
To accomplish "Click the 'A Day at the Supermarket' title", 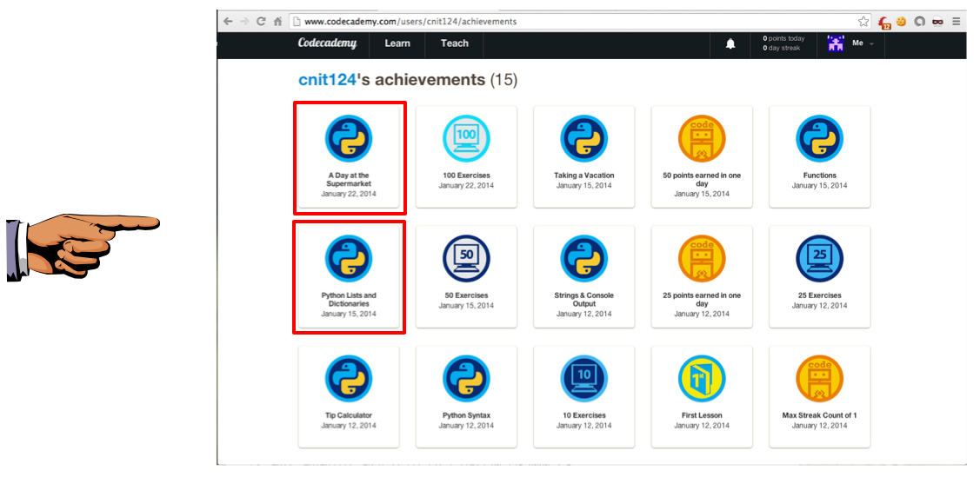I will pyautogui.click(x=349, y=180).
